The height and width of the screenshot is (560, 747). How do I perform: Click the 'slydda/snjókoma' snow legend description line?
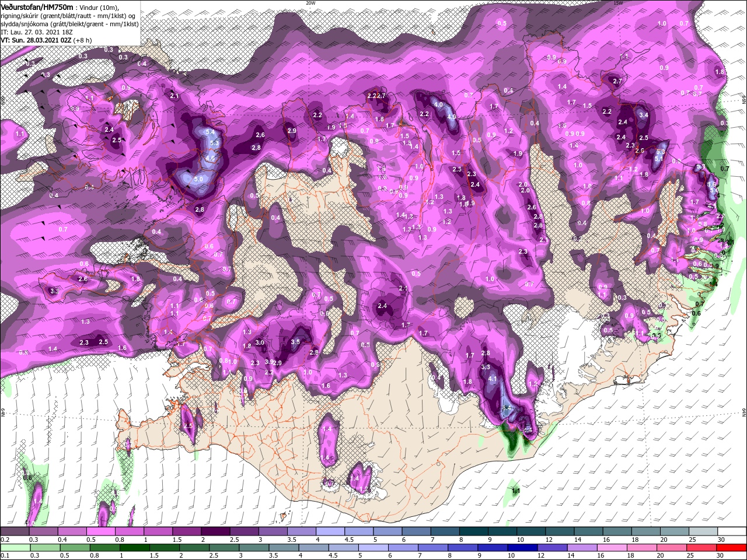pos(69,24)
